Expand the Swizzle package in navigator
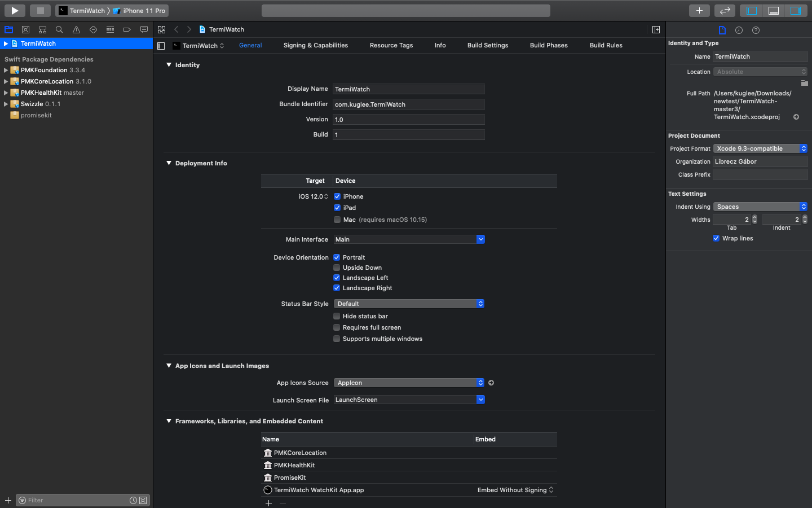 point(6,104)
